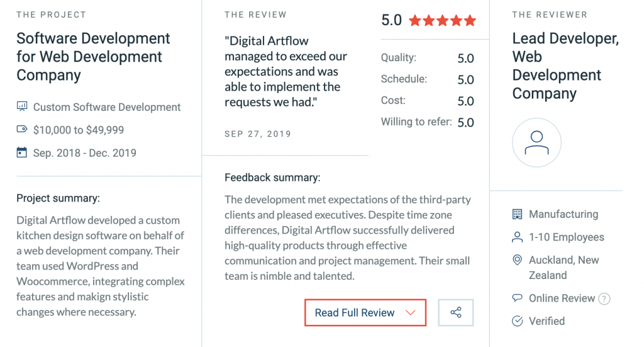Click the location pin icon for Auckland
The height and width of the screenshot is (347, 644).
click(x=517, y=260)
